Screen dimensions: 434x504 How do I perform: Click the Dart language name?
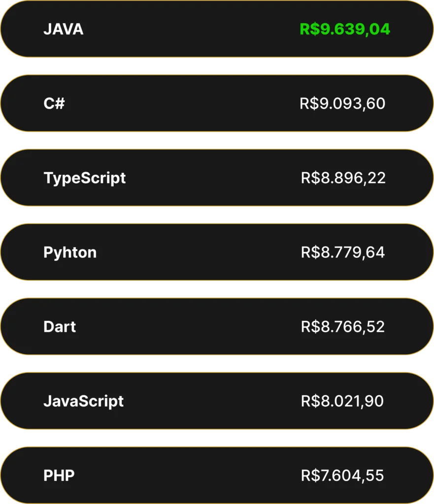point(60,327)
